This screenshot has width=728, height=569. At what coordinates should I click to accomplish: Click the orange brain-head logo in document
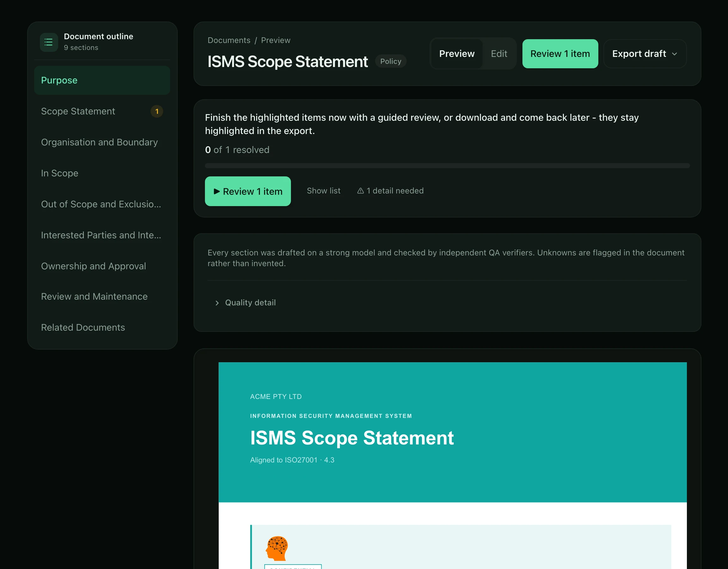pos(277,548)
